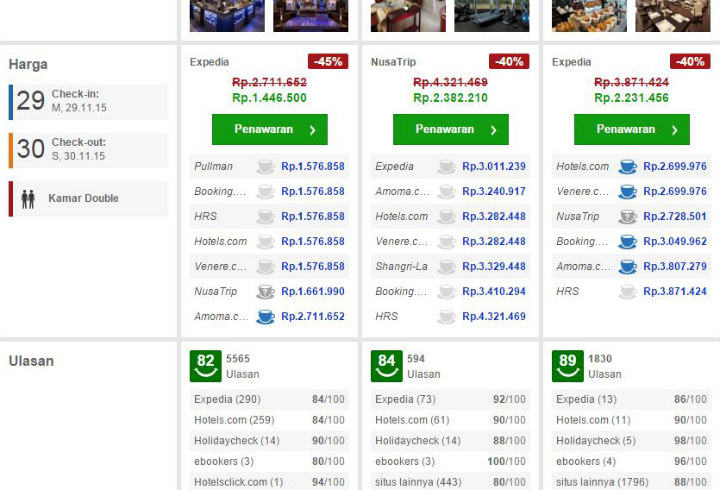
Task: Click Expedia (290) review score 84/100
Action: [328, 400]
